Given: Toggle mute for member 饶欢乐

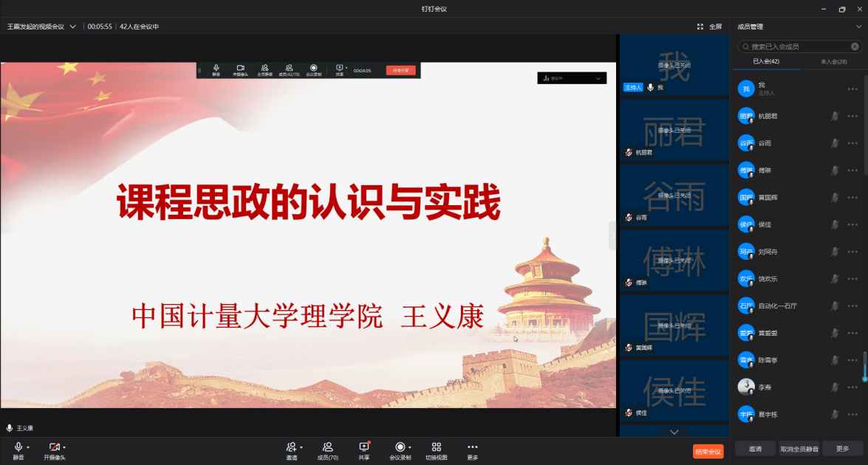Looking at the screenshot, I should click(835, 279).
